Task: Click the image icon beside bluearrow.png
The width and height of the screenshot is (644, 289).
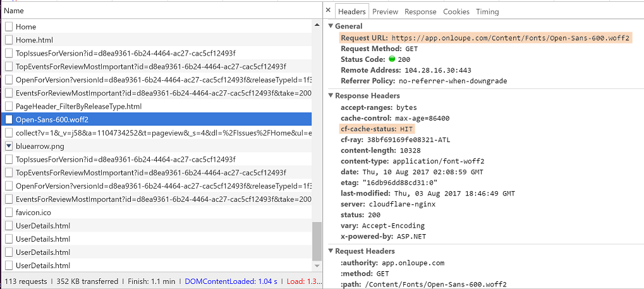Action: click(x=9, y=146)
